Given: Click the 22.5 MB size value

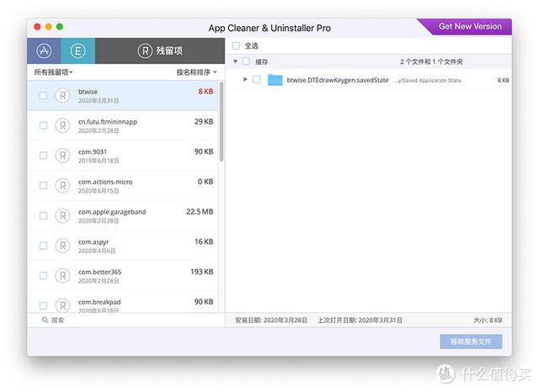Looking at the screenshot, I should point(200,212).
